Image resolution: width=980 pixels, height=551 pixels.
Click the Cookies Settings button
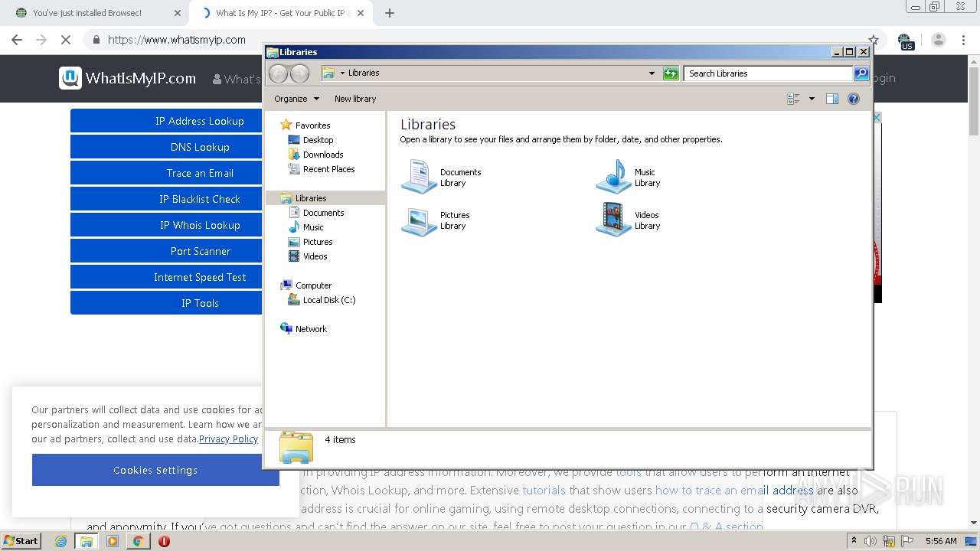coord(155,470)
